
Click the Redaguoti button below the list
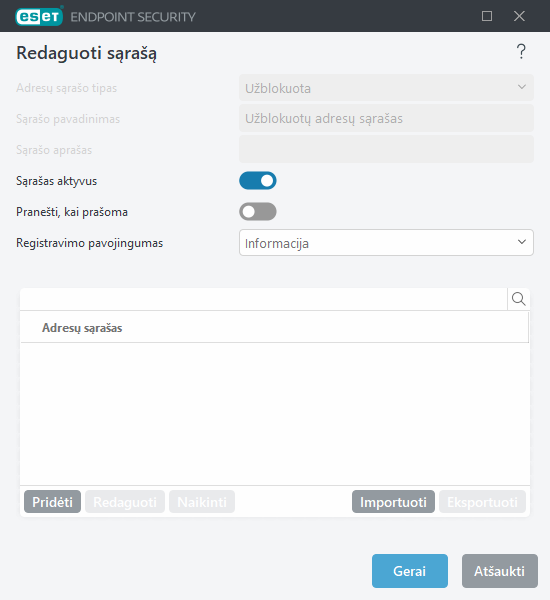[125, 502]
